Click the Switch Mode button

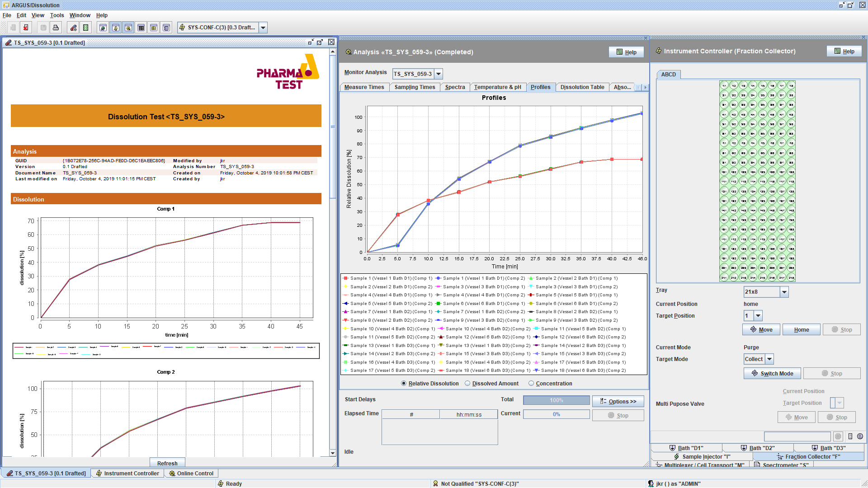pyautogui.click(x=772, y=374)
